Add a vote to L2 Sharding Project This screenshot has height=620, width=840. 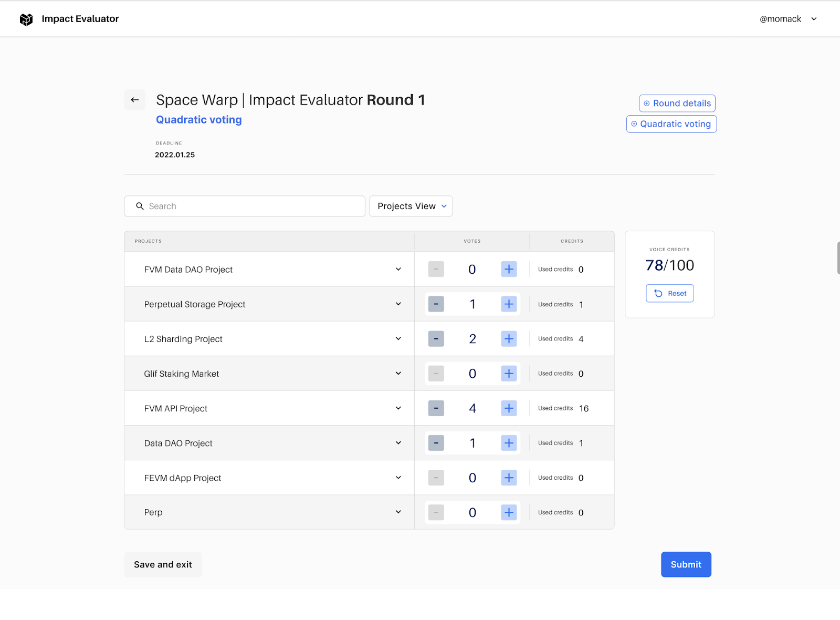(509, 339)
